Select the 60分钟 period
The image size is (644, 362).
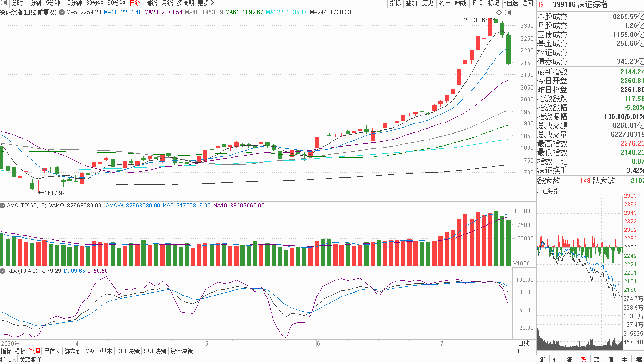116,3
